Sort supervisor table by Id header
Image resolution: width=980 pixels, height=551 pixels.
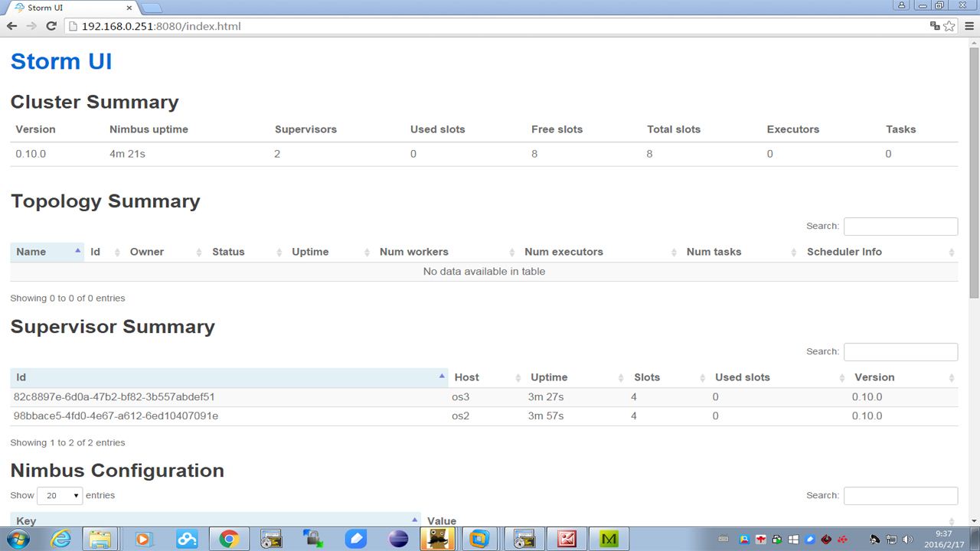tap(229, 377)
